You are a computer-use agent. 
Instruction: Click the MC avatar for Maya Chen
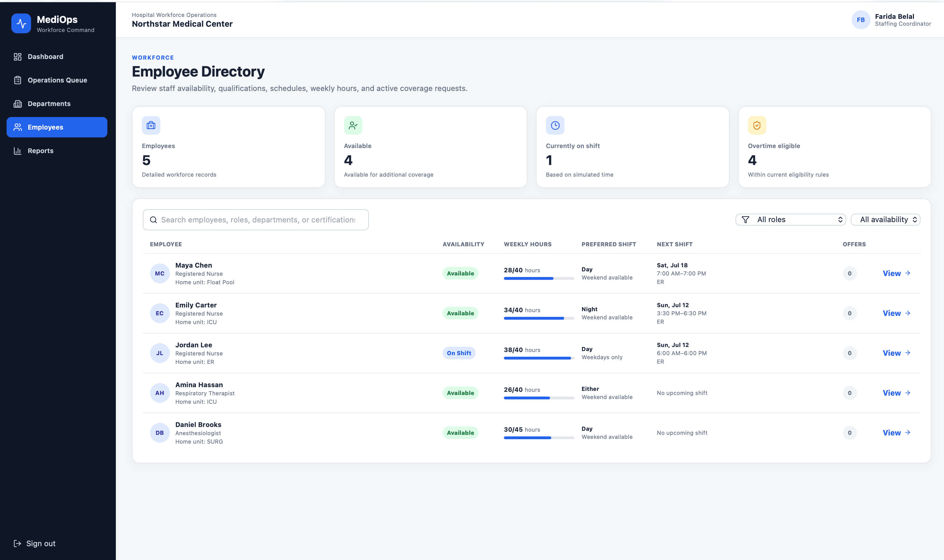160,274
